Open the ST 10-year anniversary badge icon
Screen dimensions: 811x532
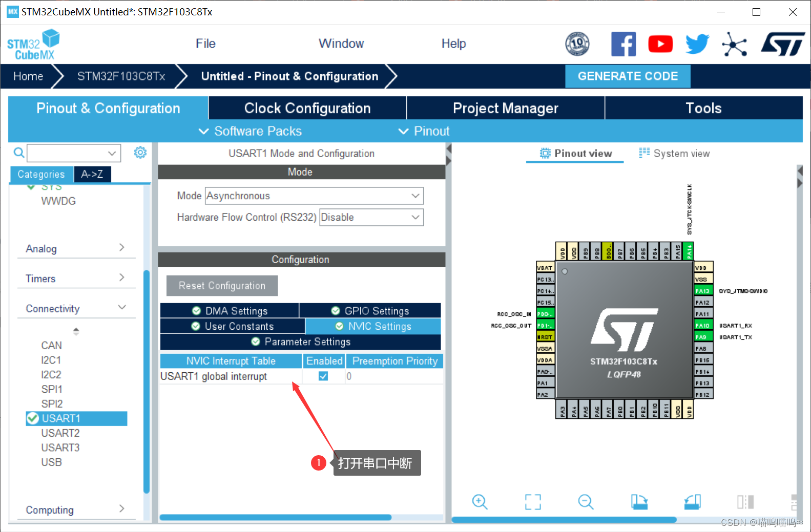pyautogui.click(x=577, y=44)
